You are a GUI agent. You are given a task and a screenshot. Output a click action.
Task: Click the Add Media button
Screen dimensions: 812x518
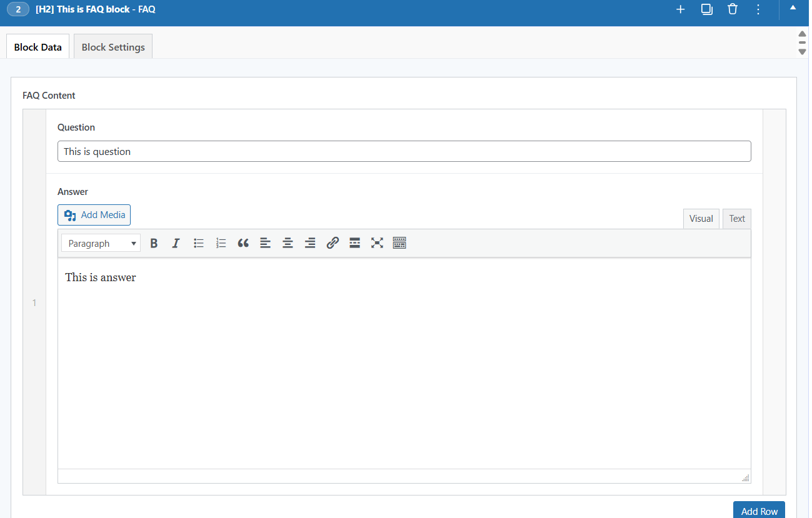(x=94, y=215)
